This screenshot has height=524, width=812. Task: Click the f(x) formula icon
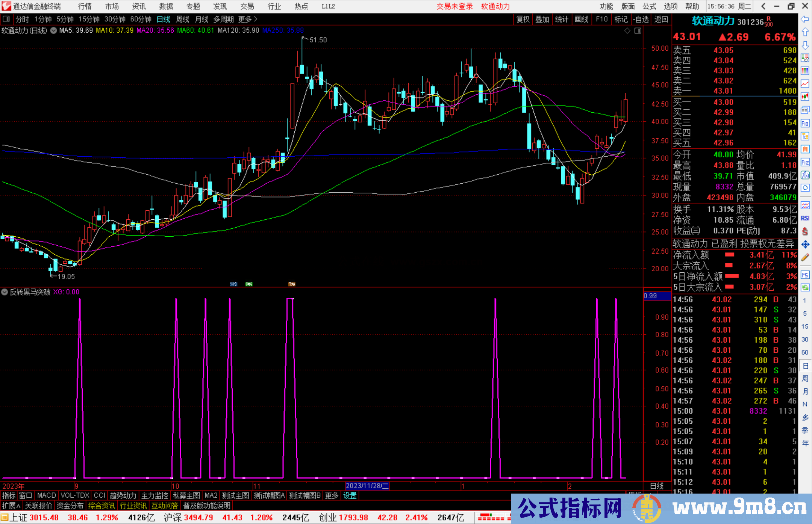tap(805, 175)
